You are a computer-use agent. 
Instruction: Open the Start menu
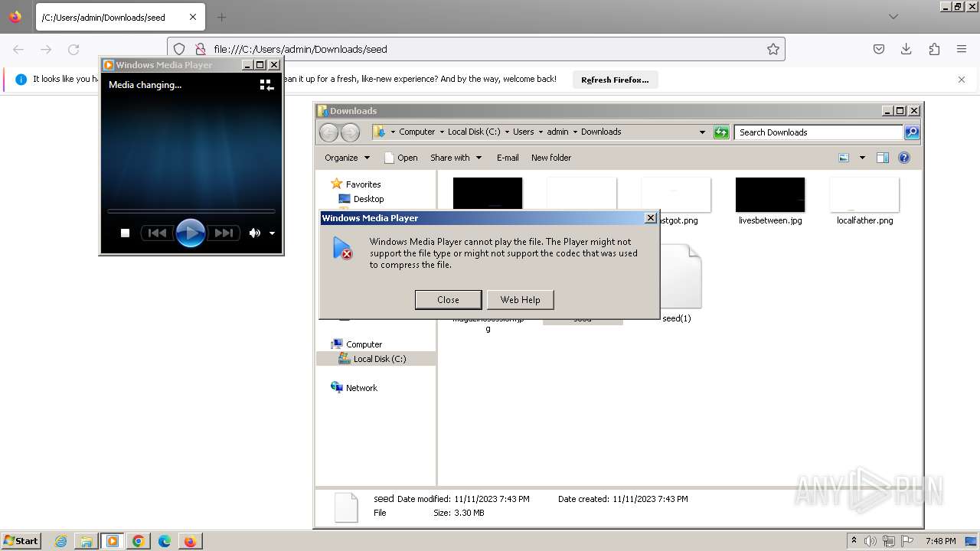tap(21, 541)
